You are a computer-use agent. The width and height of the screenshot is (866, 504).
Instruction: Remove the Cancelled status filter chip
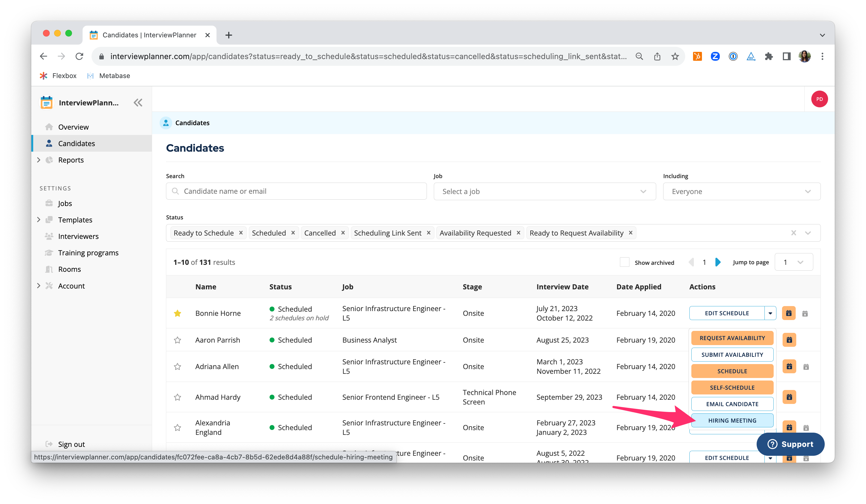(x=343, y=233)
